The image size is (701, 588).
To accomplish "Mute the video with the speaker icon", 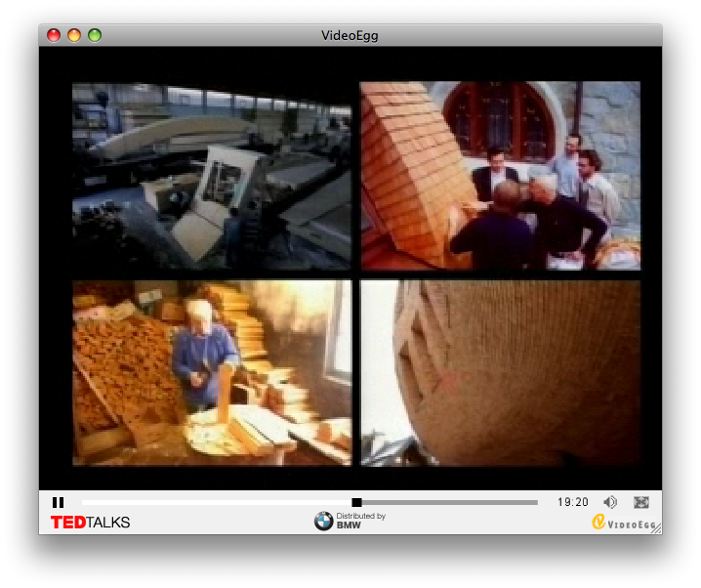I will (x=610, y=502).
